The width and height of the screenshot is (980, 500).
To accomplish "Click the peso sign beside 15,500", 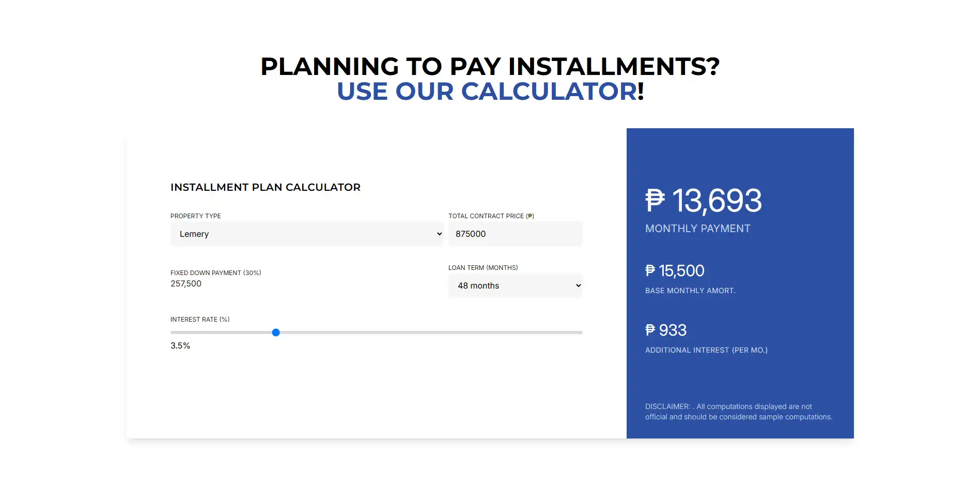I will coord(650,270).
